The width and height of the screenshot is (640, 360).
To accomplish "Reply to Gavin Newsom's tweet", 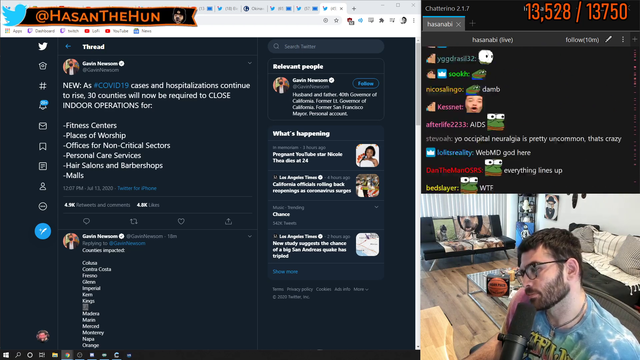I will 87,221.
